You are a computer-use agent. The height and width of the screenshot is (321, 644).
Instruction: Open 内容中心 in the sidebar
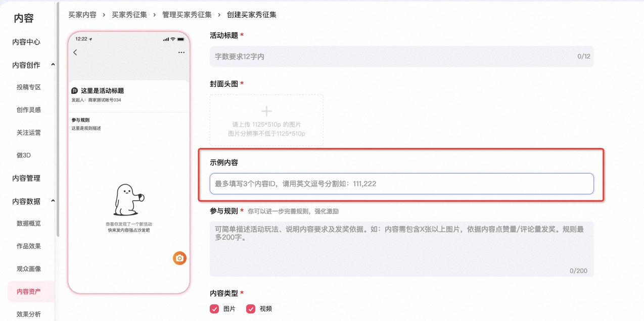tap(26, 42)
